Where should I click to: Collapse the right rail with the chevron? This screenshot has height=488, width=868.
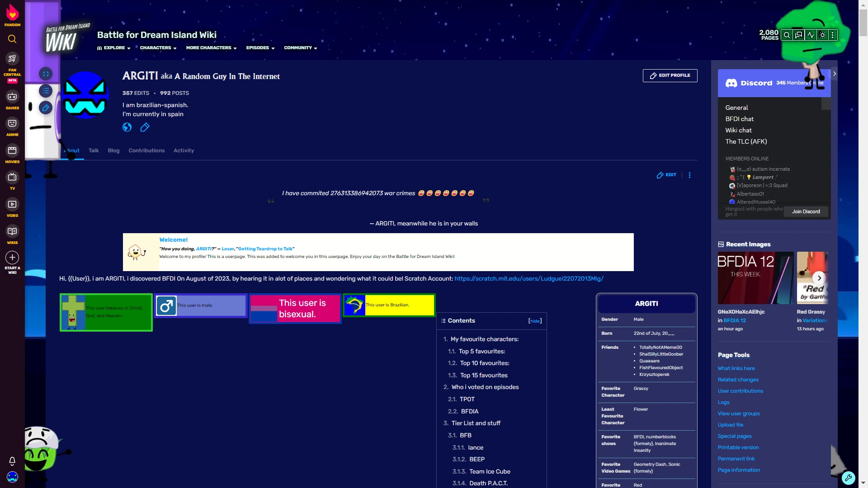tap(834, 73)
